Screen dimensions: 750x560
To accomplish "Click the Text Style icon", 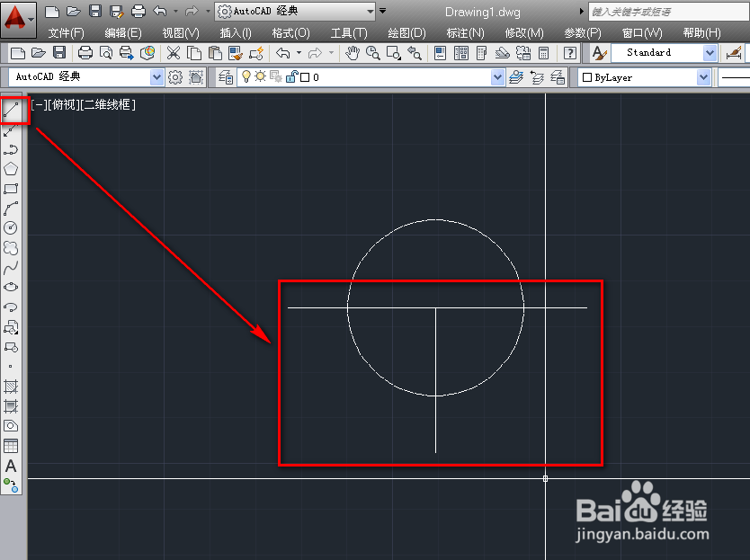I will pyautogui.click(x=599, y=53).
